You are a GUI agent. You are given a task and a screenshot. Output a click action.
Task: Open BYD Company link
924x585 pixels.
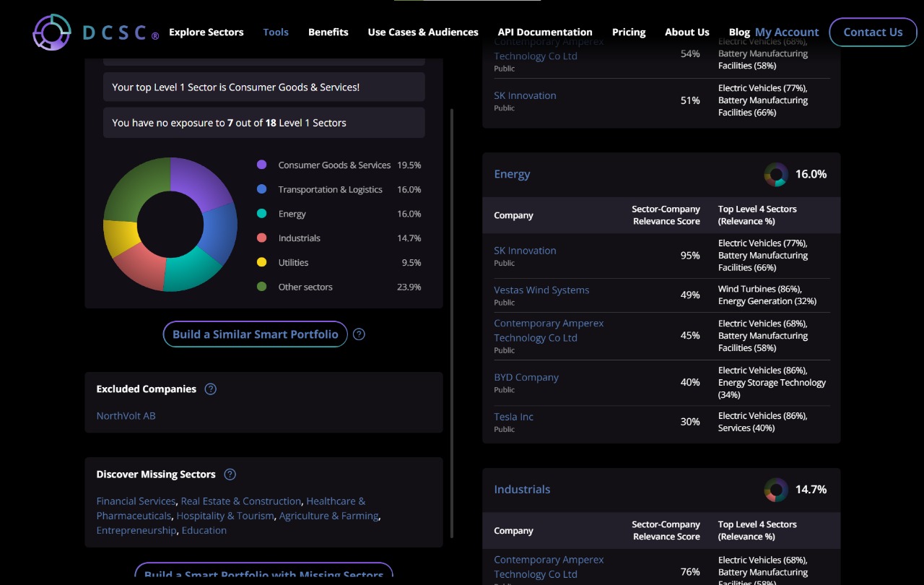[526, 378]
